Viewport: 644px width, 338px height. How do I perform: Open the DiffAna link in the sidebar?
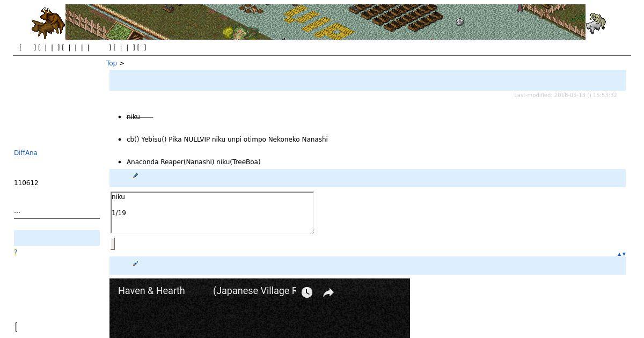[26, 153]
